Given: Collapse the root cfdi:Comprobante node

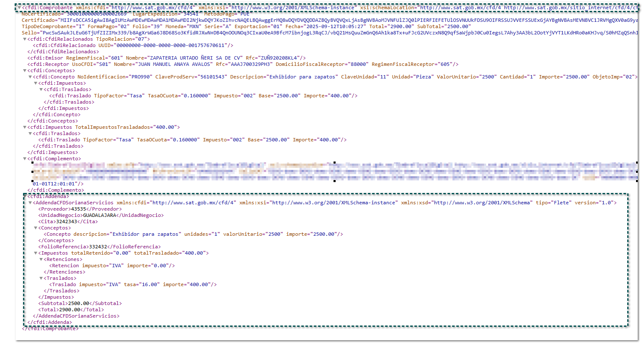Looking at the screenshot, I should click(19, 8).
